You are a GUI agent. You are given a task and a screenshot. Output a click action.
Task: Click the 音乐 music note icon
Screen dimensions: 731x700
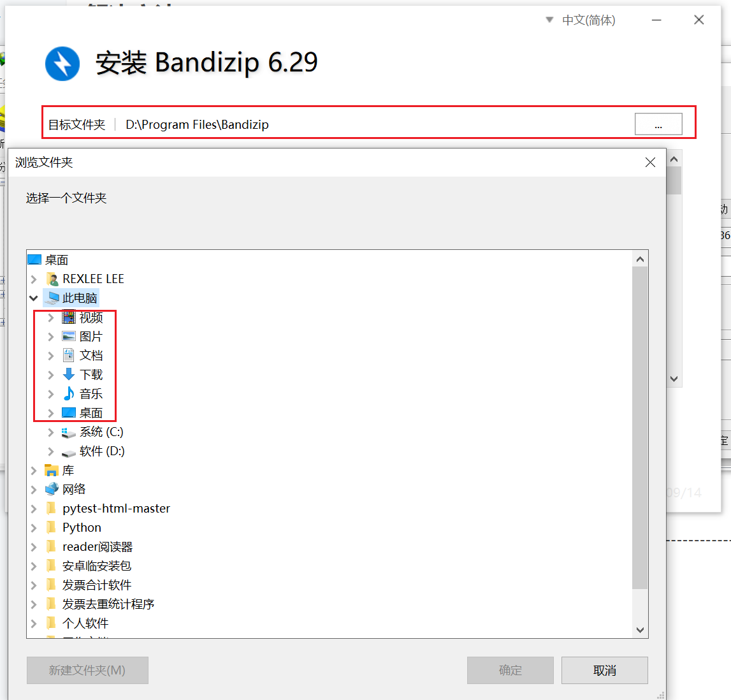69,393
